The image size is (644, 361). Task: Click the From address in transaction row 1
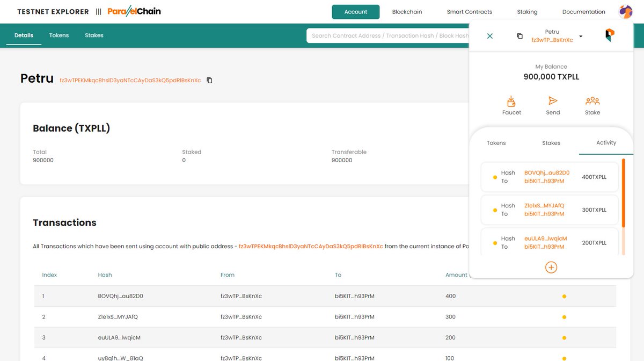point(241,297)
